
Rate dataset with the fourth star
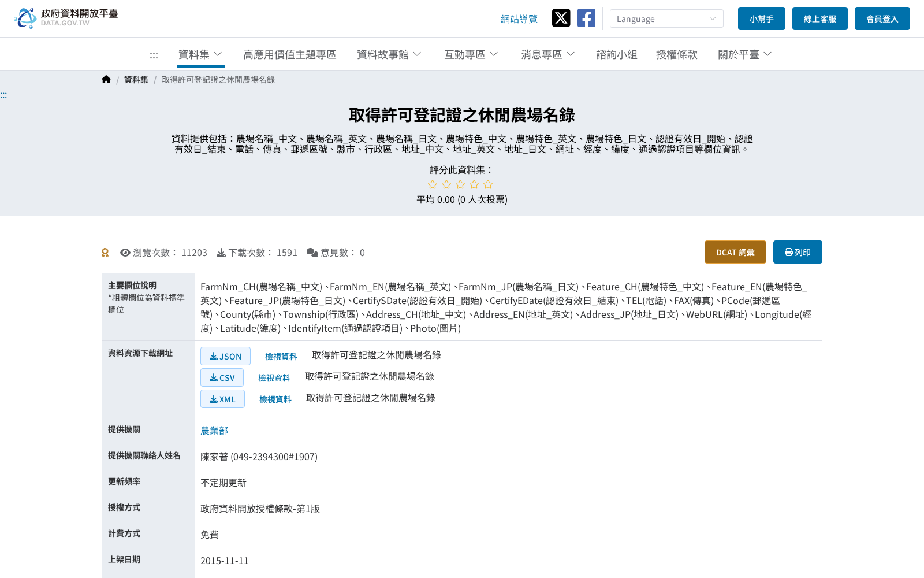tap(474, 184)
